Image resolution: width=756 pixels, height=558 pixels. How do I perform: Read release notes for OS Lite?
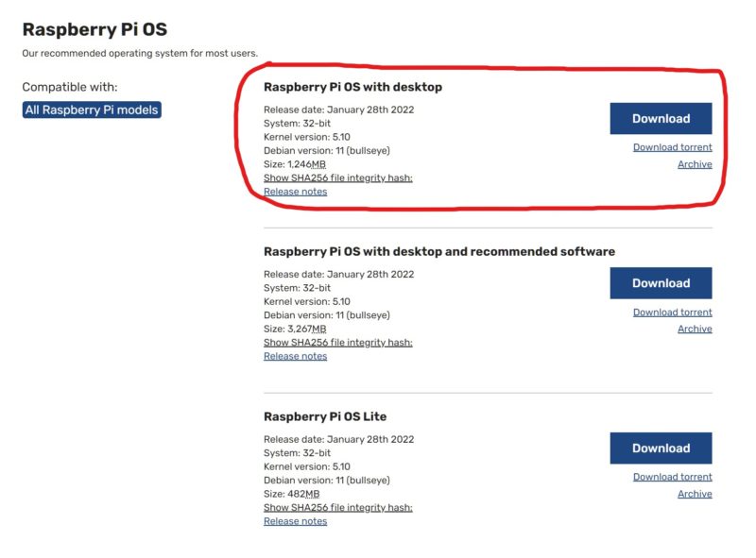coord(295,521)
